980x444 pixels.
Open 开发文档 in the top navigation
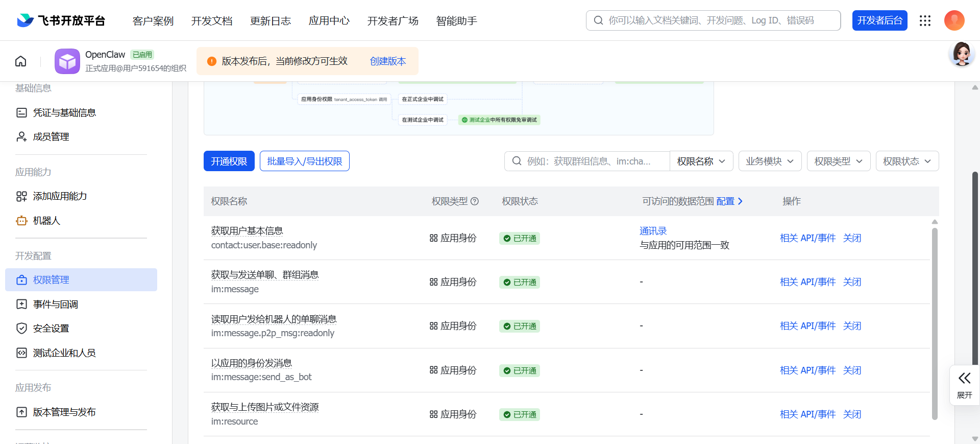(x=212, y=21)
